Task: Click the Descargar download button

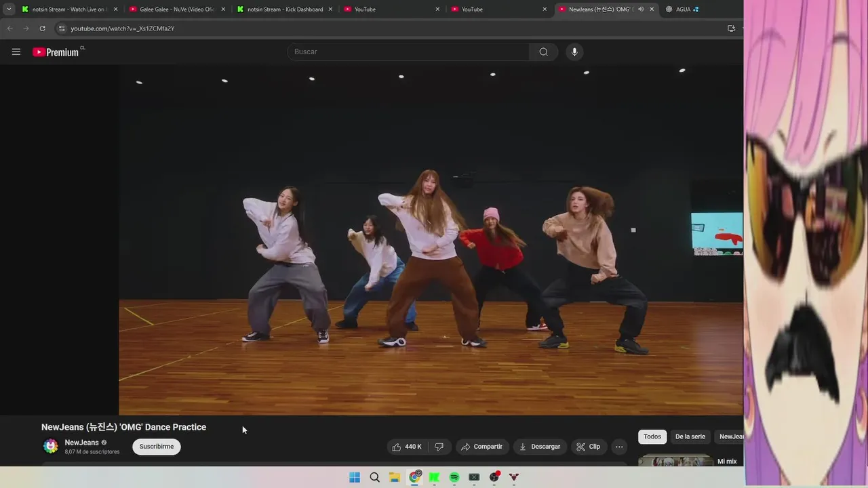Action: (540, 447)
